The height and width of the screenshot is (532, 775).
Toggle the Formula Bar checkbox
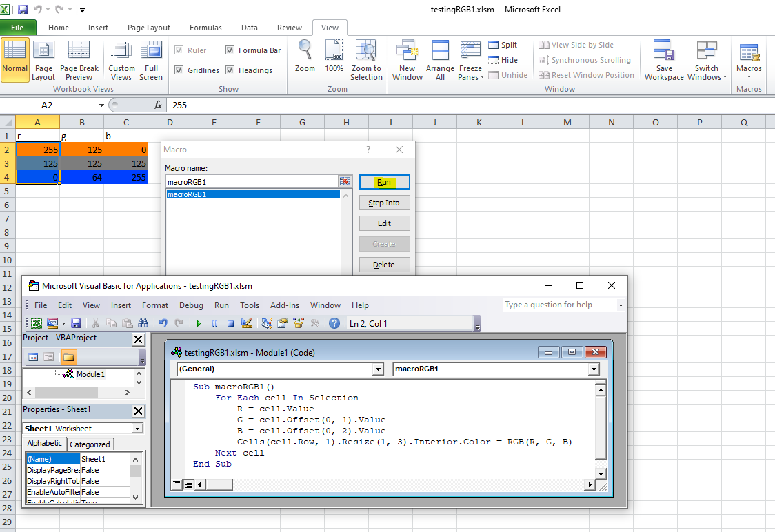(230, 50)
